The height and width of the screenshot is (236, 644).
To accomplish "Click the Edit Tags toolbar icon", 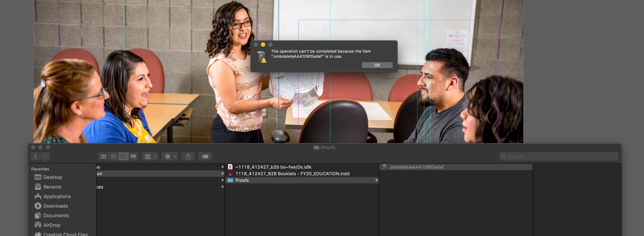I will coord(205,157).
